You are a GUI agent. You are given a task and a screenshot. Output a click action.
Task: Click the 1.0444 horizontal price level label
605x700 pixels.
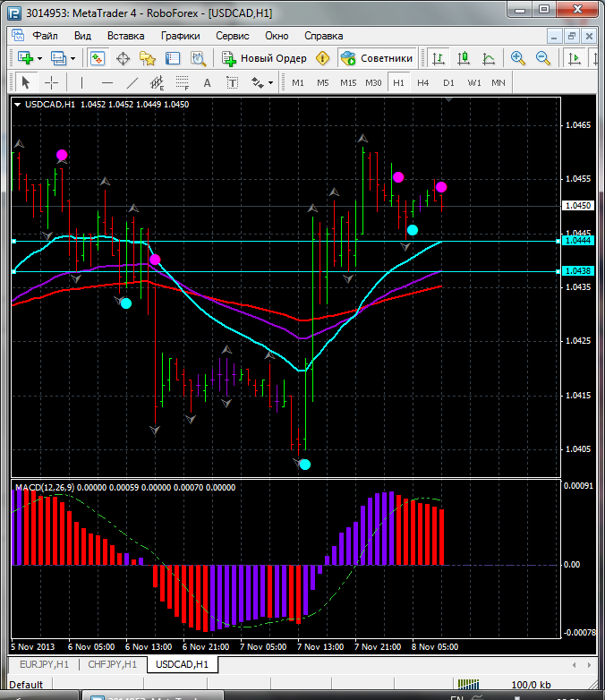click(x=577, y=241)
